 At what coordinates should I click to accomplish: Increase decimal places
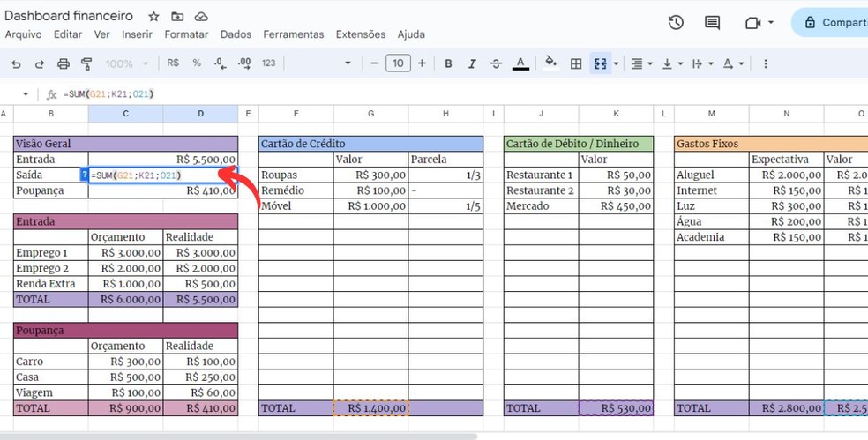[x=244, y=63]
